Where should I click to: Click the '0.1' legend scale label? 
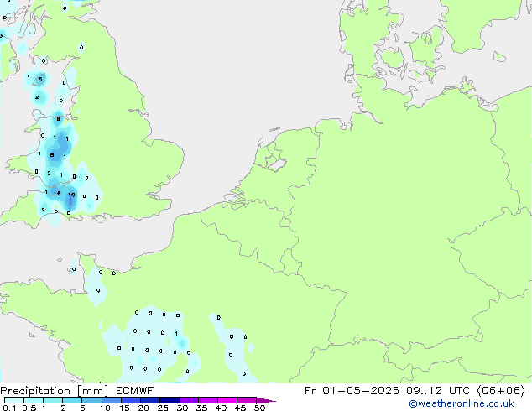9,408
